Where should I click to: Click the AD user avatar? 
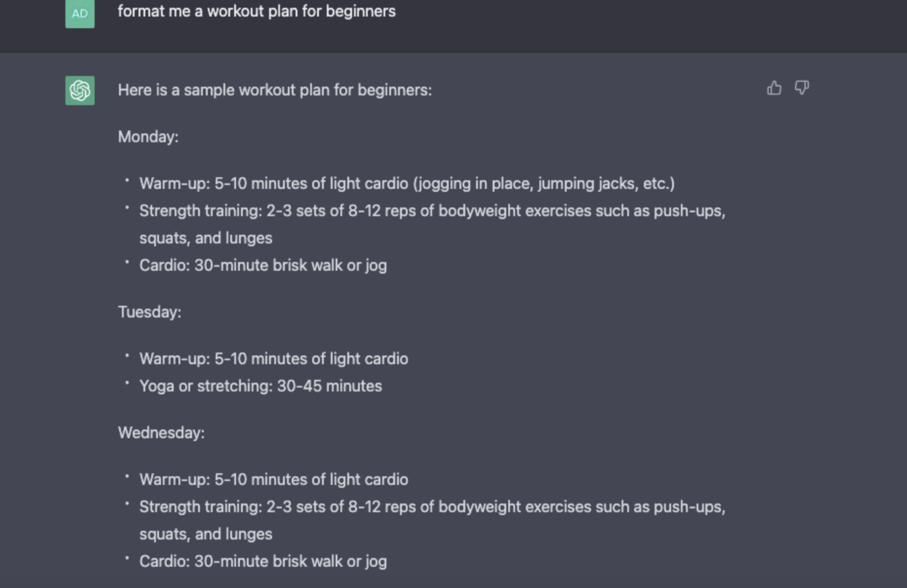coord(80,13)
